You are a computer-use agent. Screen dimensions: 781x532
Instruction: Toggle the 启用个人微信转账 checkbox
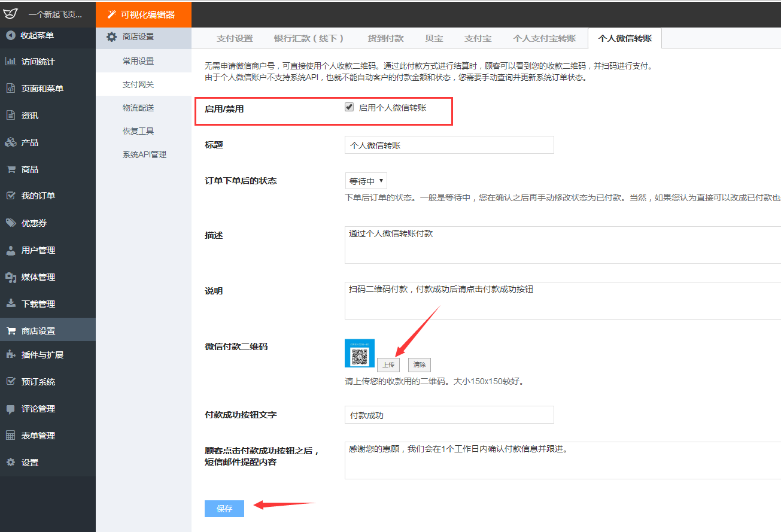pos(349,107)
